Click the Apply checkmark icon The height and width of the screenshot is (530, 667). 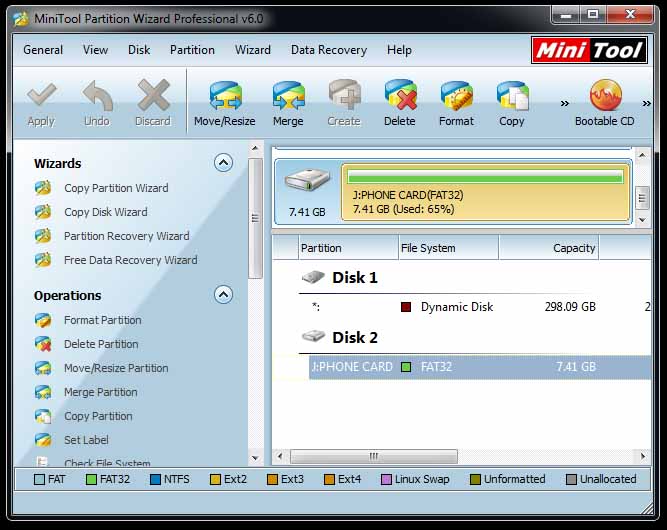pos(42,94)
